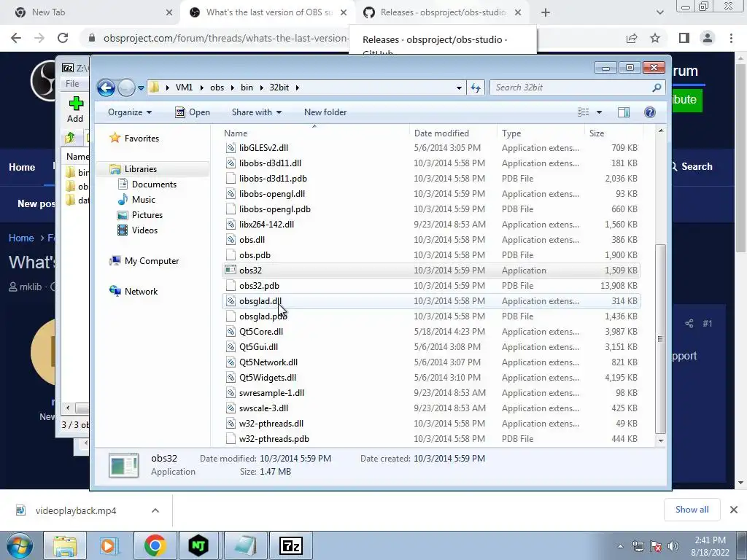Open a new Chrome tab
The width and height of the screenshot is (747, 560).
click(546, 13)
